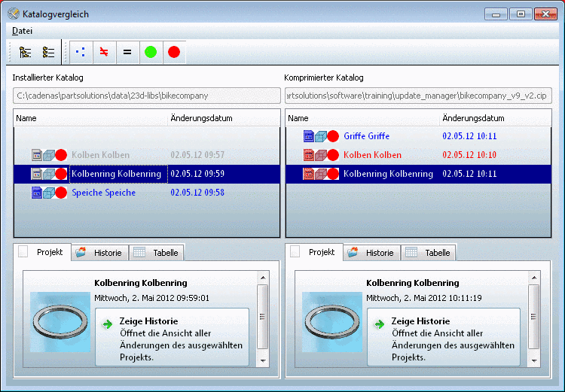The width and height of the screenshot is (565, 392).
Task: Click scroll up arrow in right project panel
Action: point(534,278)
